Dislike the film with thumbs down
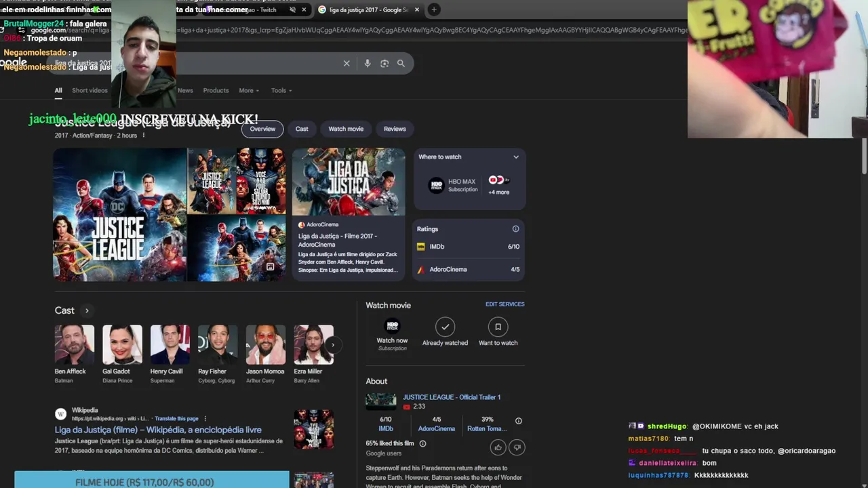 (517, 447)
